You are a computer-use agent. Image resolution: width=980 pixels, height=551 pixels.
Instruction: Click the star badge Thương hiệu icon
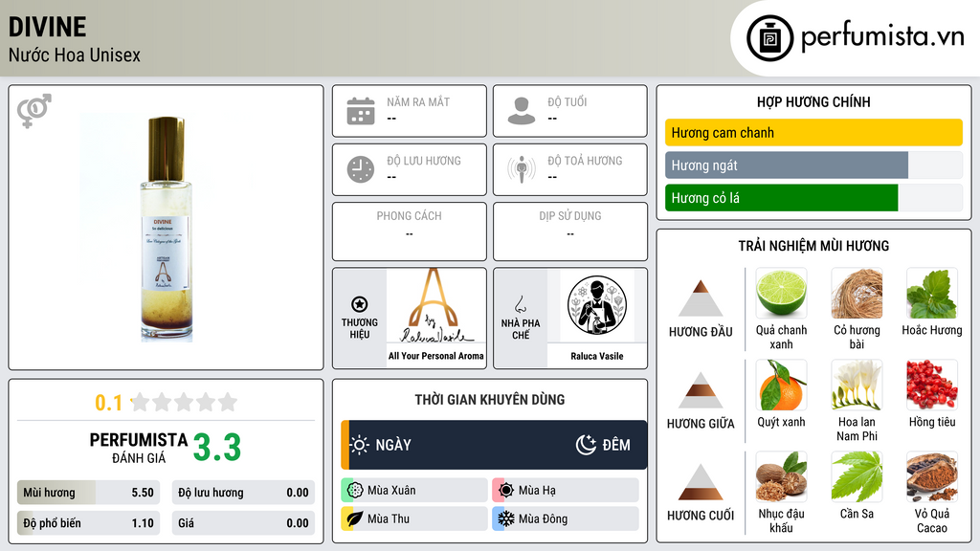(360, 304)
